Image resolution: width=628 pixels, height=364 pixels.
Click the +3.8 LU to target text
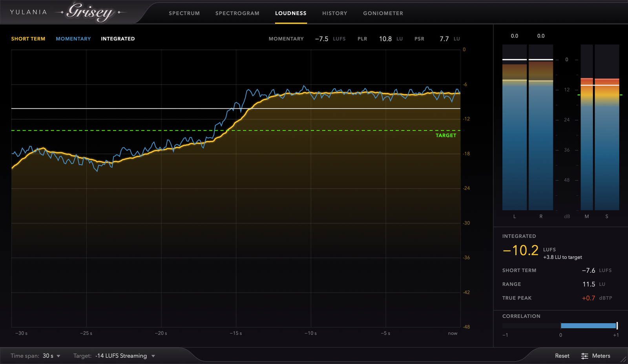(x=562, y=257)
